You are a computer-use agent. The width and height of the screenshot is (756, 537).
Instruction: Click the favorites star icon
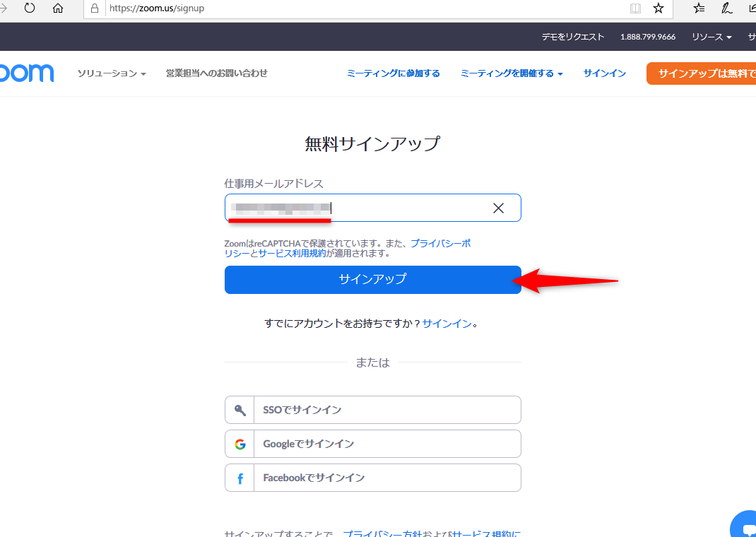click(x=658, y=8)
